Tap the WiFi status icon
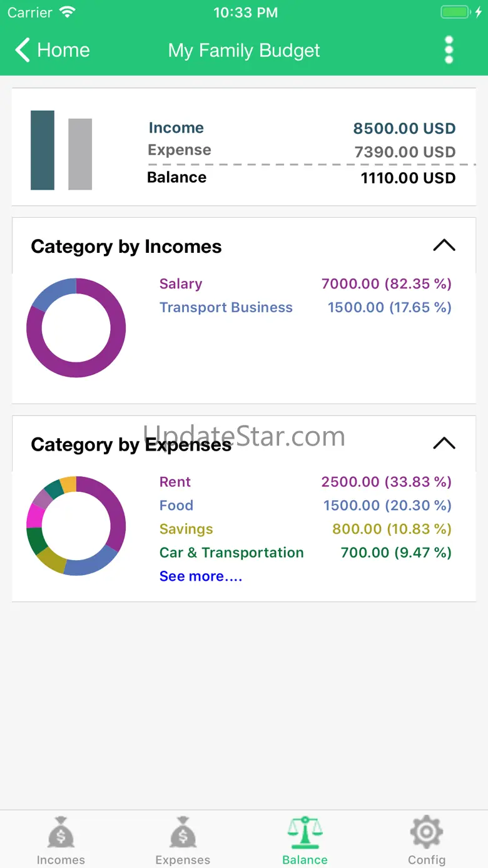The height and width of the screenshot is (868, 488). pyautogui.click(x=67, y=13)
